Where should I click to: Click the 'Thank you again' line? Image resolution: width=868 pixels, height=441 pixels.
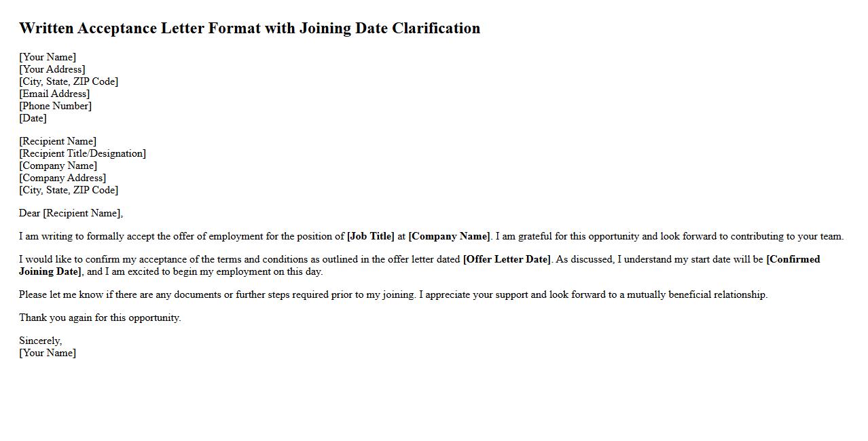pyautogui.click(x=100, y=318)
